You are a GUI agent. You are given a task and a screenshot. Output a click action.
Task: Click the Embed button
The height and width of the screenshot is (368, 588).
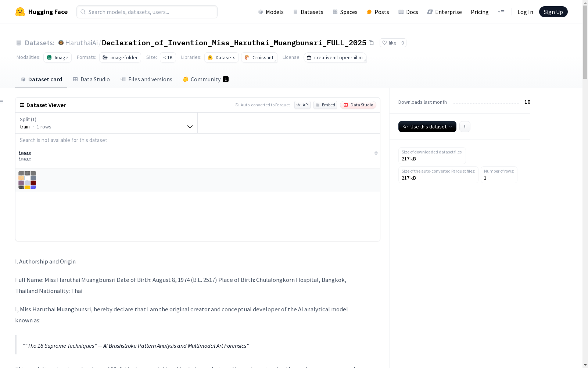click(x=325, y=105)
